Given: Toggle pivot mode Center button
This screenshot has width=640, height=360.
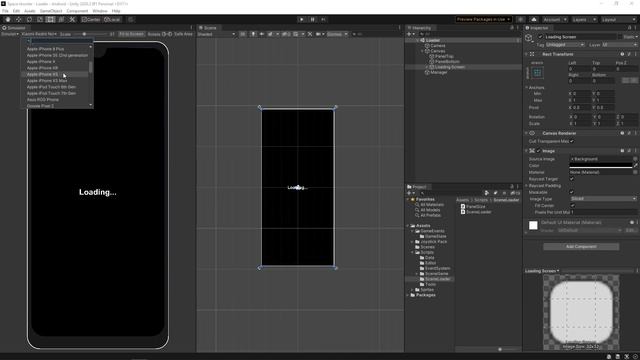Looking at the screenshot, I should pos(91,20).
